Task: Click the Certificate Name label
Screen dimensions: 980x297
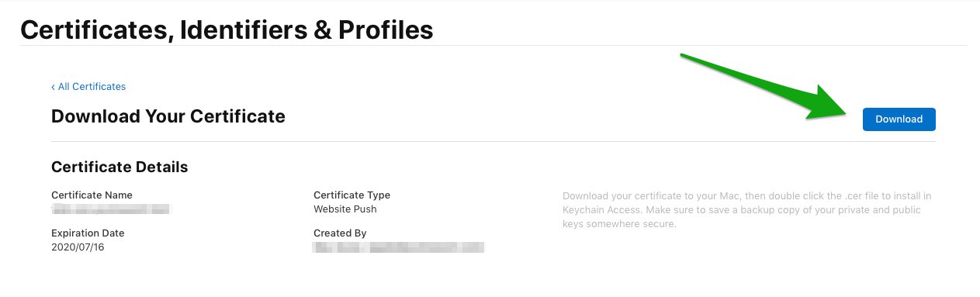Action: click(x=92, y=195)
